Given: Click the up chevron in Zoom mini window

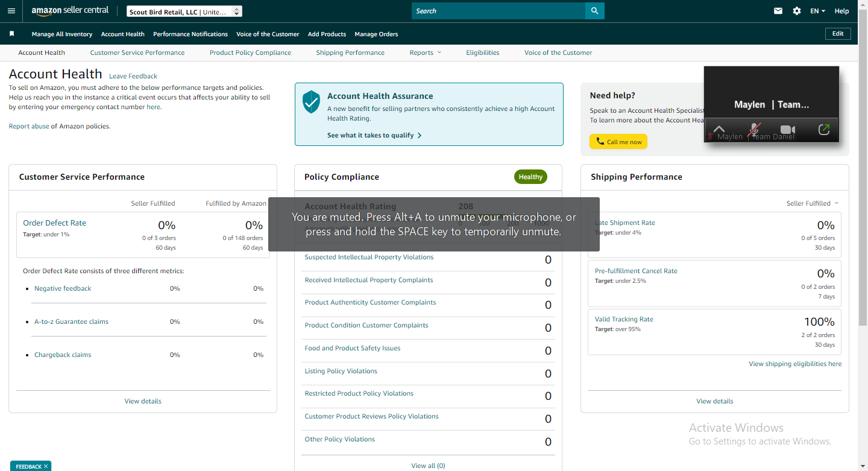Looking at the screenshot, I should pos(719,130).
